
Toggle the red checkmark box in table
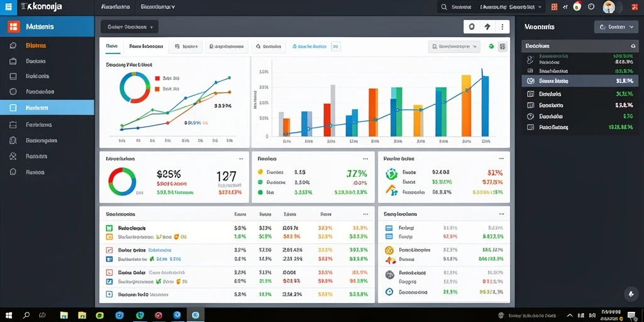109,250
